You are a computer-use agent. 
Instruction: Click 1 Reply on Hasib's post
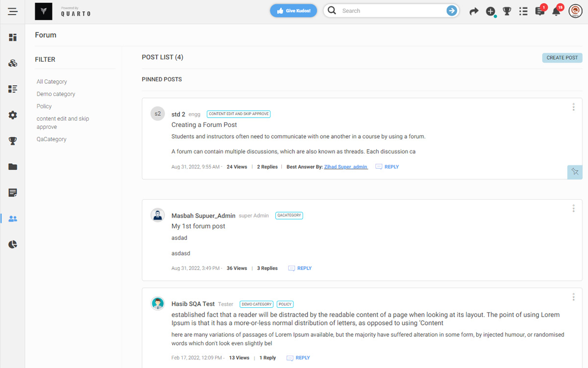(268, 358)
